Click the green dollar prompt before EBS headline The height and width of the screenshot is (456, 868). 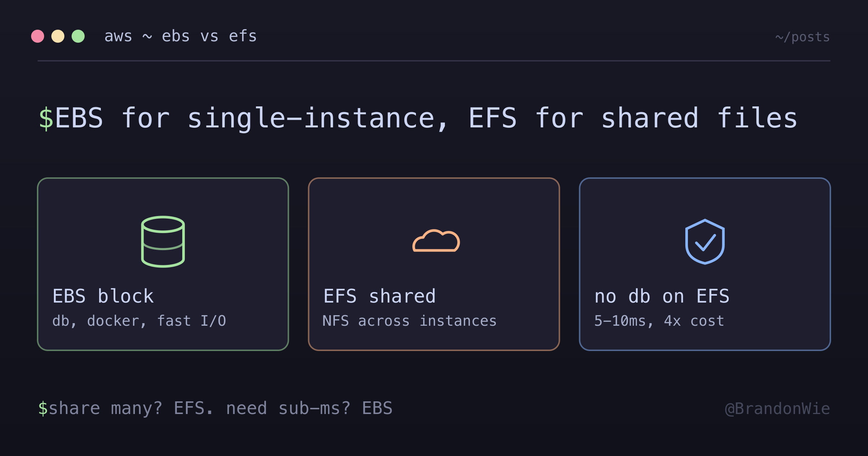click(x=46, y=118)
